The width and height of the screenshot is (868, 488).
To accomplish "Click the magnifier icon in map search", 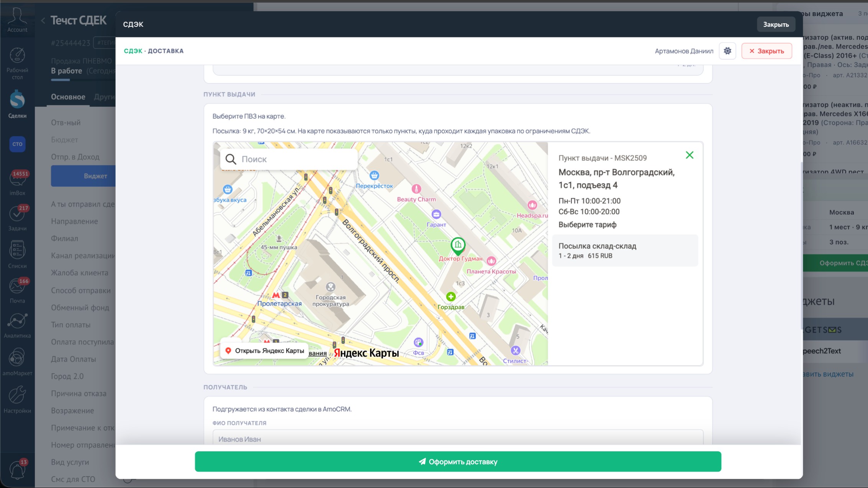I will click(231, 159).
